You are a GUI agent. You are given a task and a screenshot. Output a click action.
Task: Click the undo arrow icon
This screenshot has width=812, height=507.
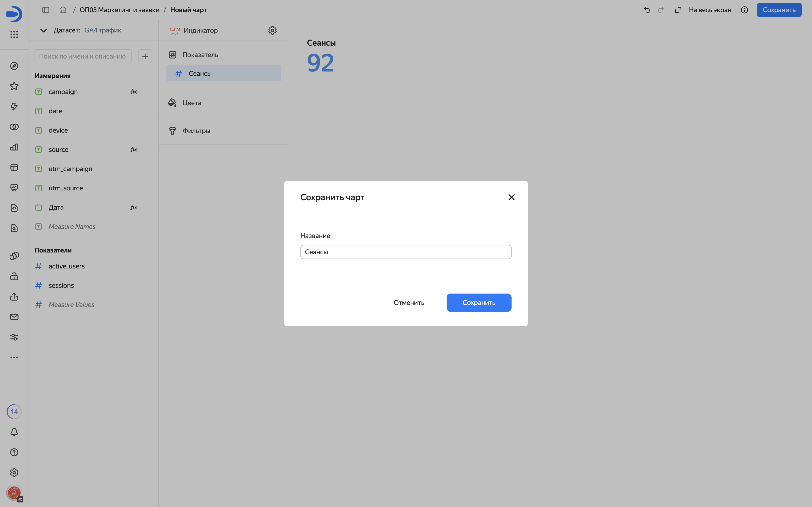647,10
